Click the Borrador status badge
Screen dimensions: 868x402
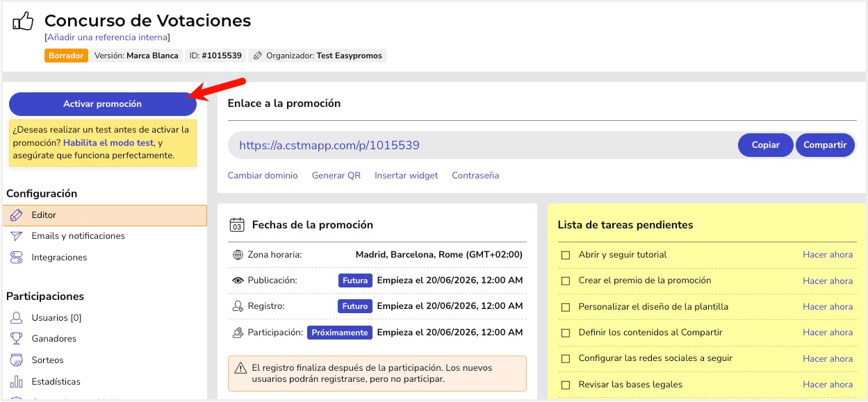[x=66, y=56]
